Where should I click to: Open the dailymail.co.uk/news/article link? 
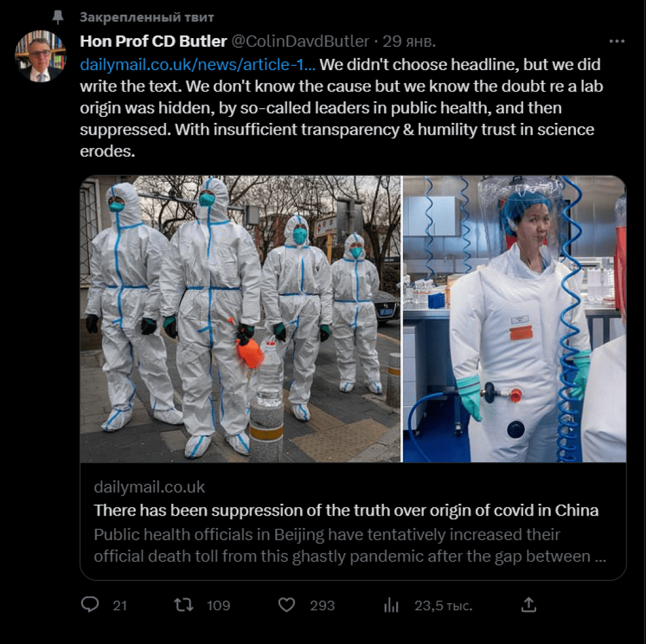(x=198, y=65)
